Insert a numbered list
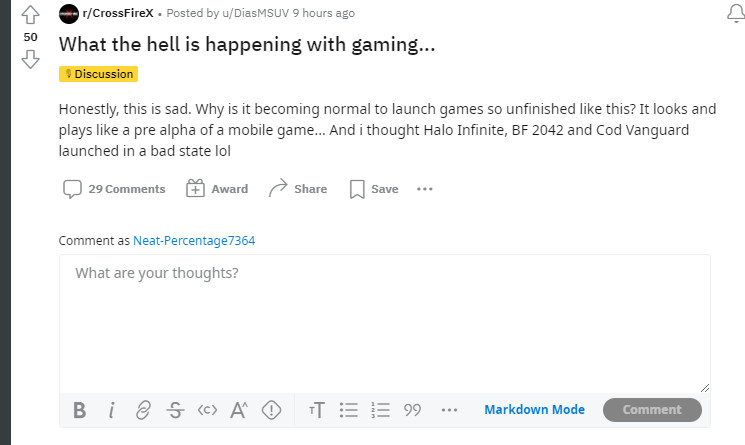The image size is (745, 445). (x=380, y=410)
